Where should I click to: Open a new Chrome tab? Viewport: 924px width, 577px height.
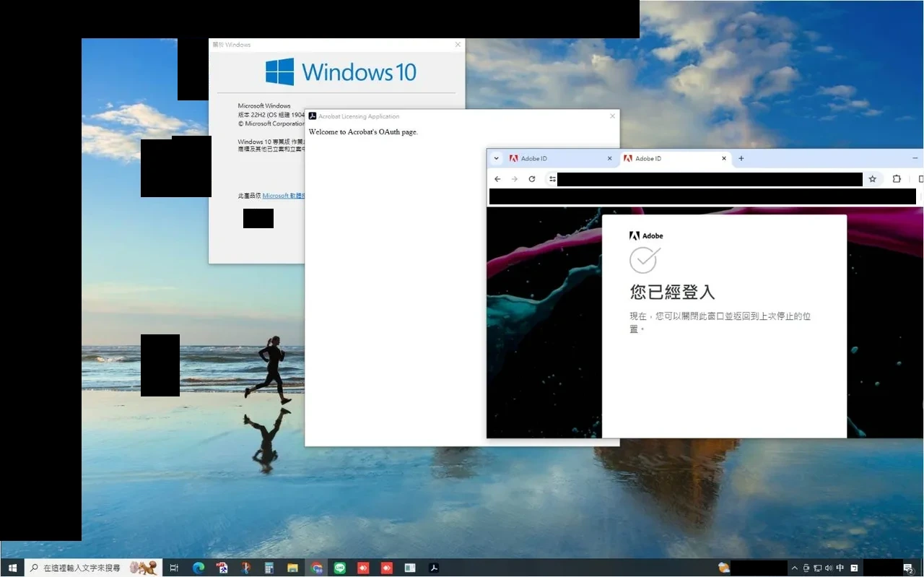point(741,158)
